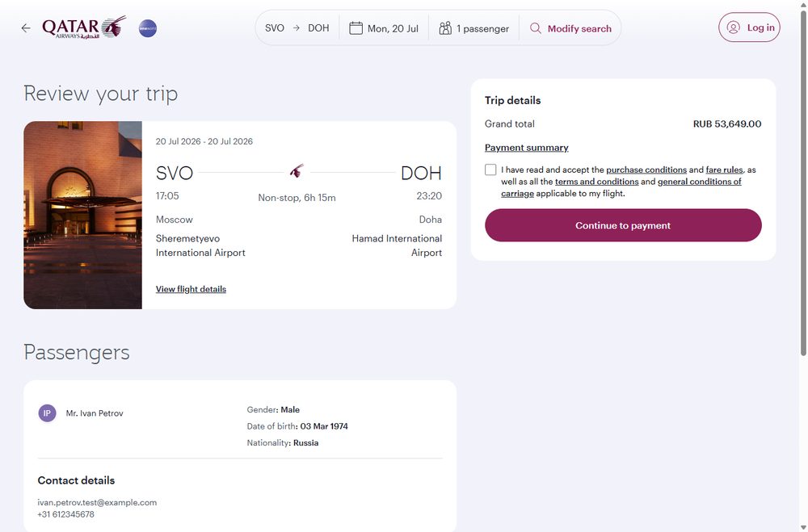Continue to payment
Screen dimensions: 808x532
click(x=623, y=225)
